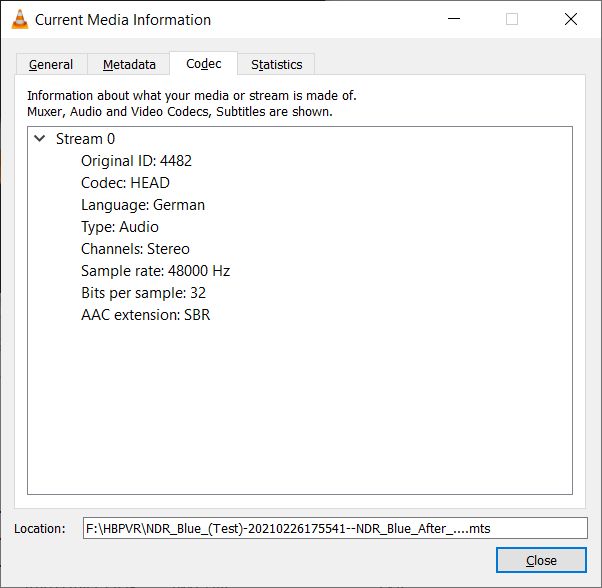Click the Codec: HEAD entry
This screenshot has height=588, width=602.
125,183
